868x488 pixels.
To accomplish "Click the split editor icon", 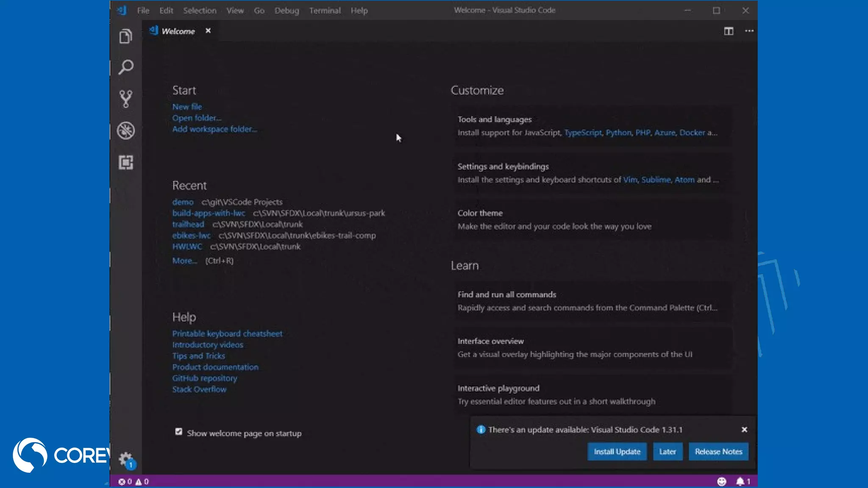I will (728, 31).
